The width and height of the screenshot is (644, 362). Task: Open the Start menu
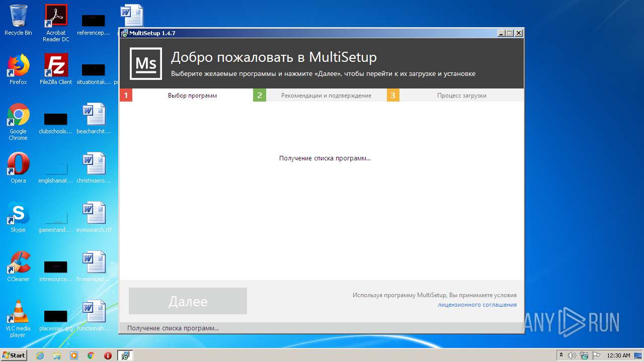click(x=14, y=355)
